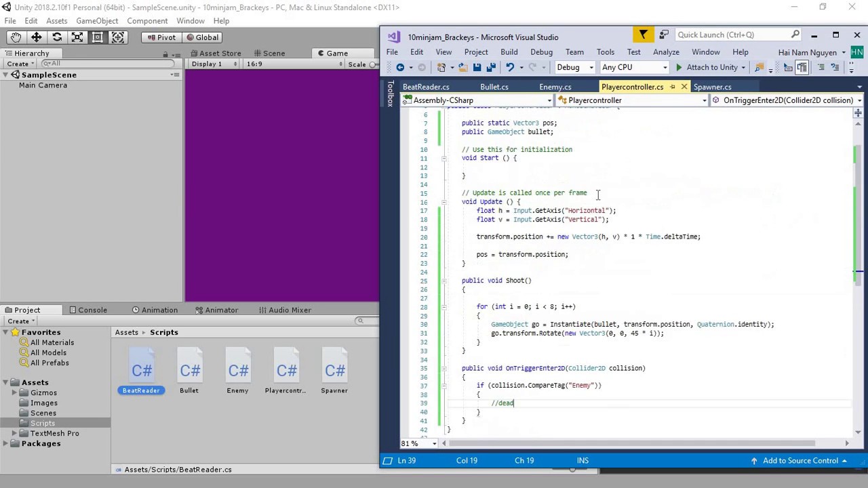Click Add to Source Control in status bar
Viewport: 868px width, 488px height.
pos(799,461)
